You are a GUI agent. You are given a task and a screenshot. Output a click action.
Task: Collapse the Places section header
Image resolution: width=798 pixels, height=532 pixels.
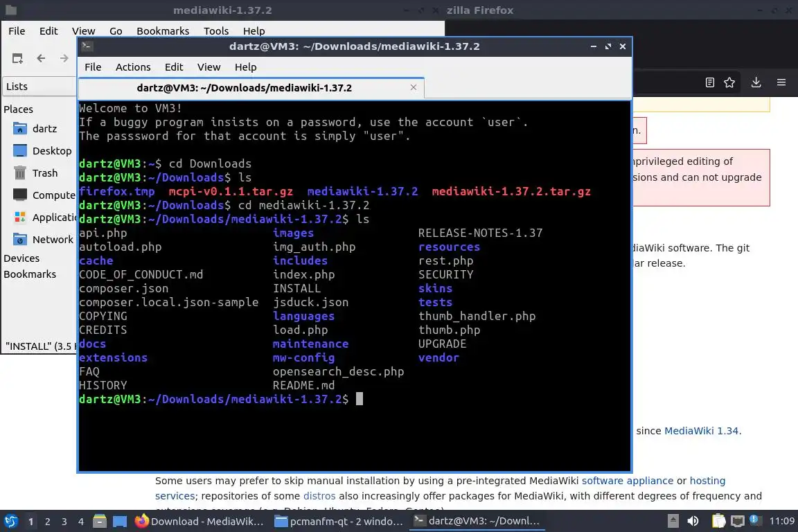(x=18, y=109)
